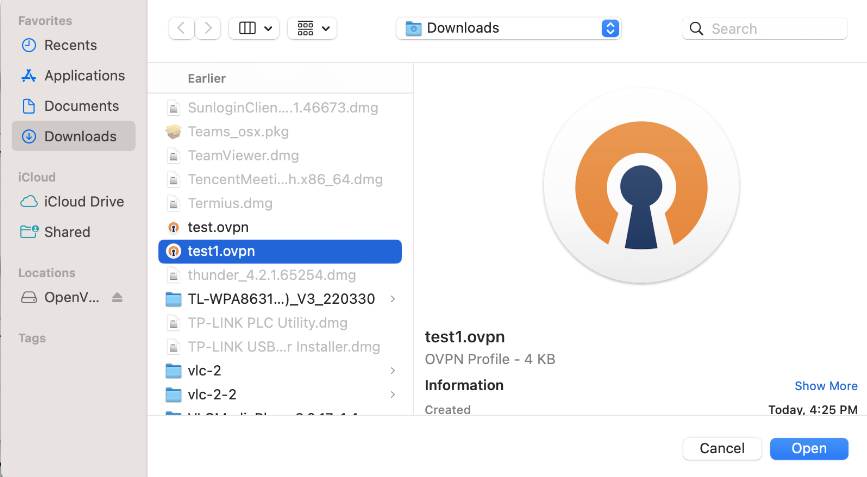Image resolution: width=867 pixels, height=477 pixels.
Task: Select the test1.ovpn file
Action: coord(280,251)
